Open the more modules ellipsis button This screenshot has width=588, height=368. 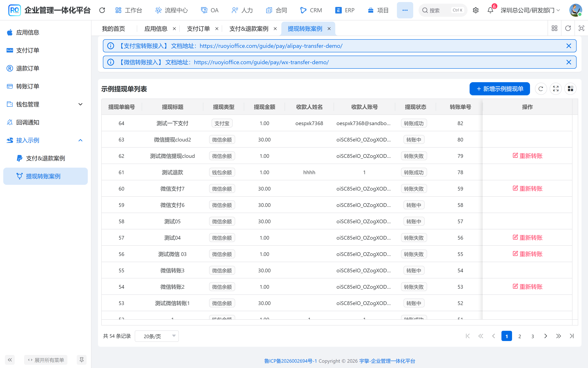pos(405,10)
